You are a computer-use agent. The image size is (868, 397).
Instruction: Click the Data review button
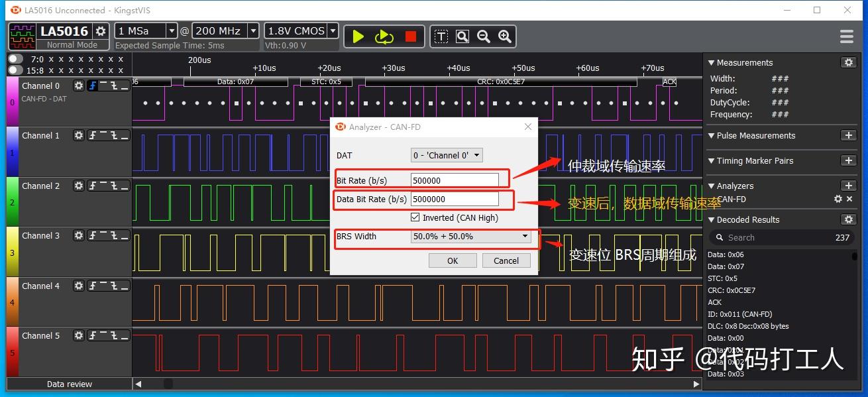(x=70, y=384)
